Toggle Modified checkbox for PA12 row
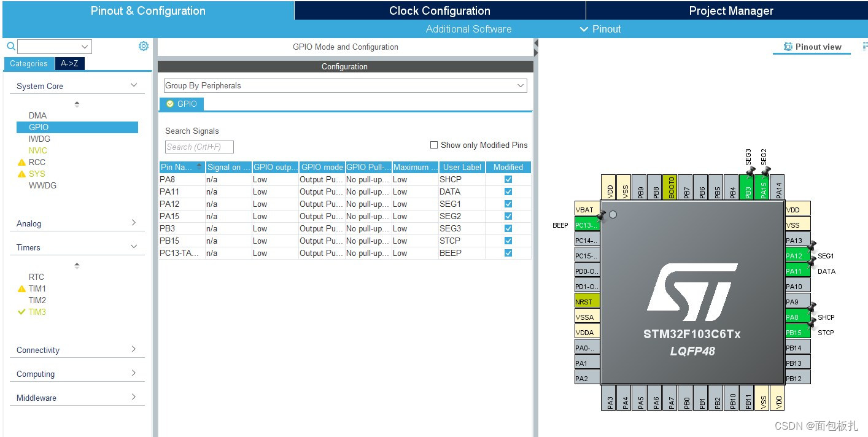This screenshot has width=868, height=437. click(x=508, y=204)
